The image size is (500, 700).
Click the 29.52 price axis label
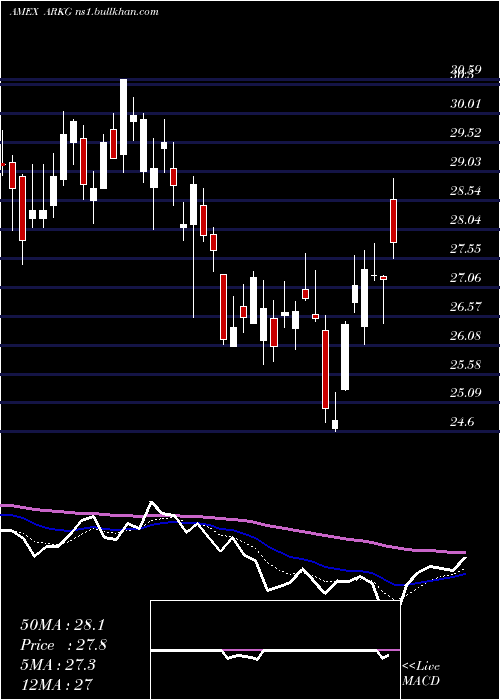pos(465,133)
